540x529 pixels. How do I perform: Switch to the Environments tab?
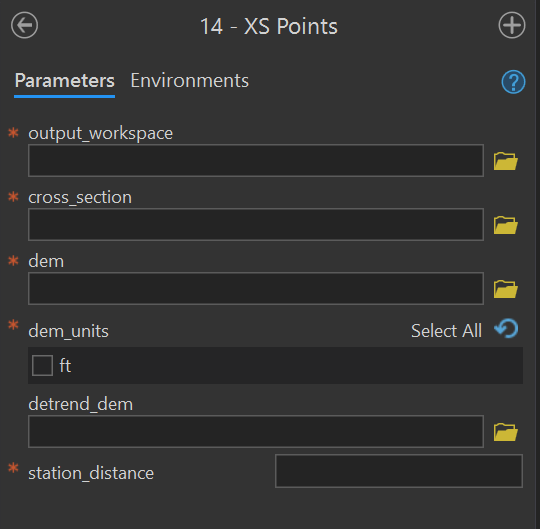point(189,81)
